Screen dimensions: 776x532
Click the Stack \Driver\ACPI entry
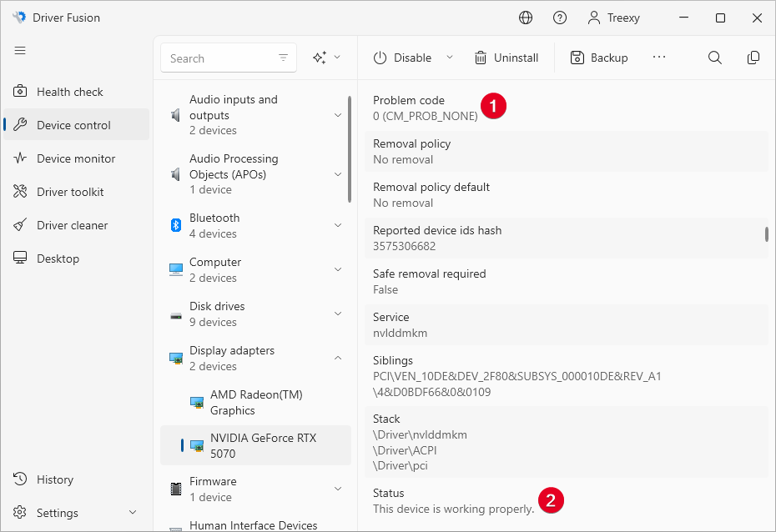click(x=405, y=450)
